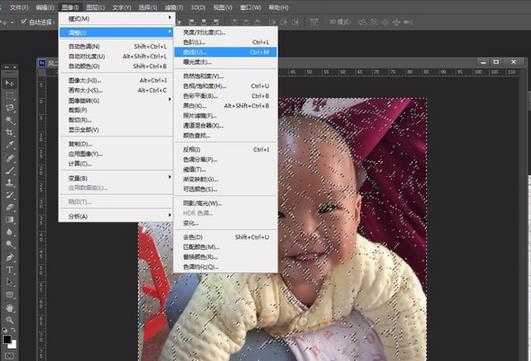The width and height of the screenshot is (531, 361).
Task: Select the Eyedropper tool
Action: coord(9,145)
